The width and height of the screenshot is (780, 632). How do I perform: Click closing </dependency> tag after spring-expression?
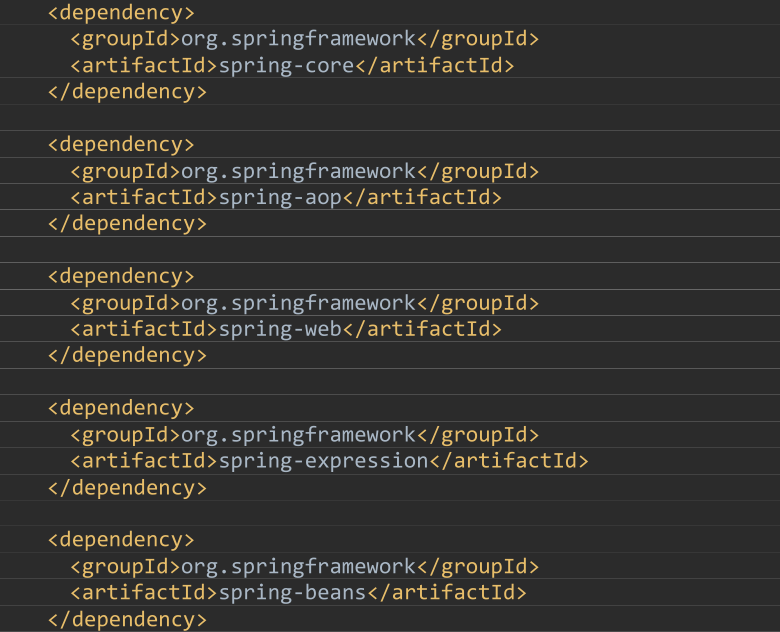[x=127, y=488]
